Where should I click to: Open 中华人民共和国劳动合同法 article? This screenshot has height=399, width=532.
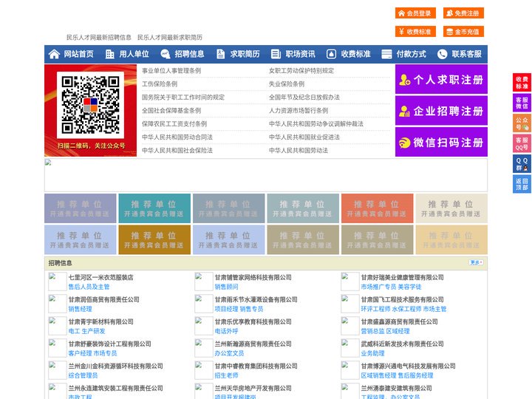point(177,137)
